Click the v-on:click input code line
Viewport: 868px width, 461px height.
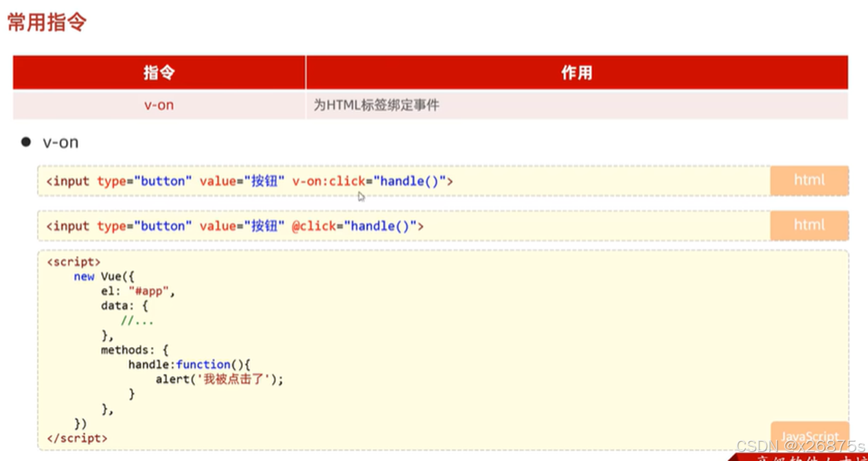click(x=250, y=181)
